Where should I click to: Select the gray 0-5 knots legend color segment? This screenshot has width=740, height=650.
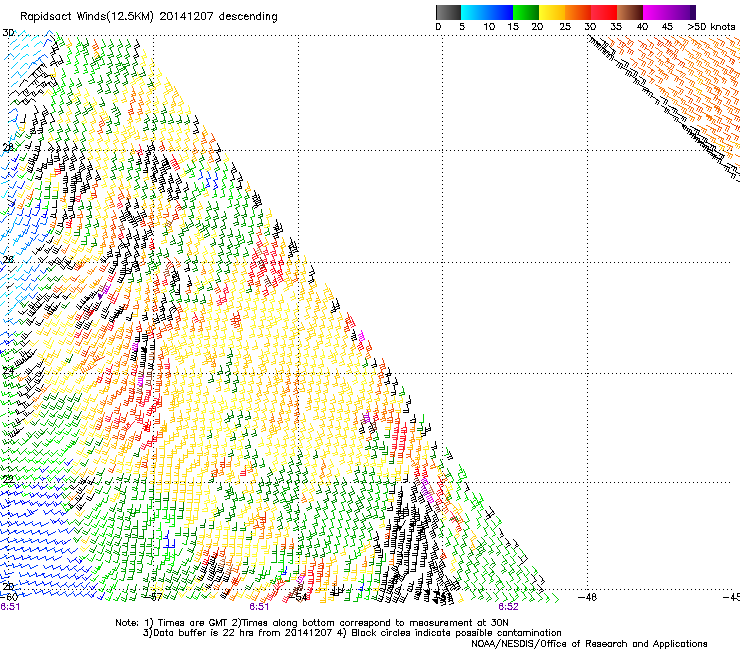click(x=448, y=12)
